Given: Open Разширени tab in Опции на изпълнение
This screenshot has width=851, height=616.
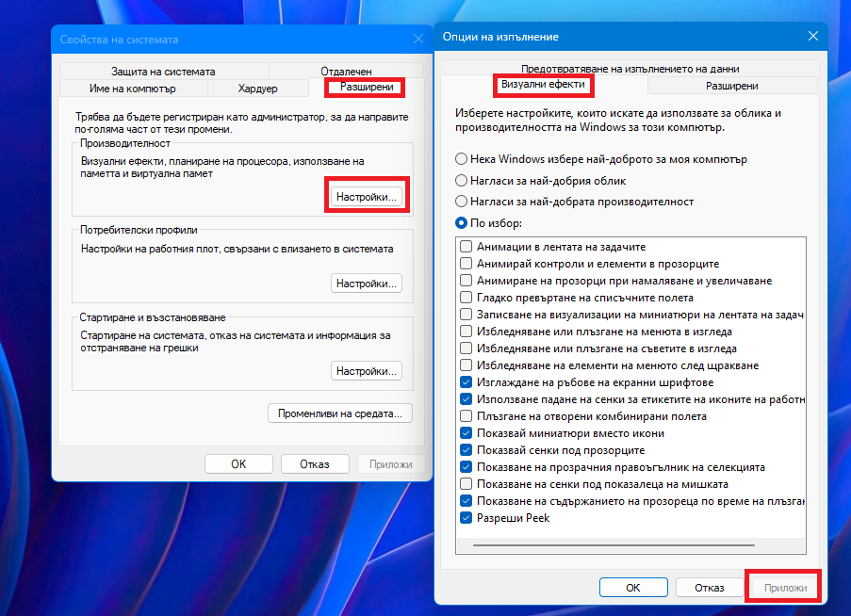Looking at the screenshot, I should 732,86.
